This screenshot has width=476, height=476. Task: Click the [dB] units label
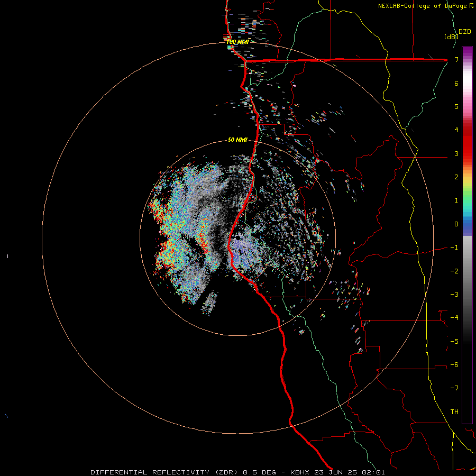(451, 36)
